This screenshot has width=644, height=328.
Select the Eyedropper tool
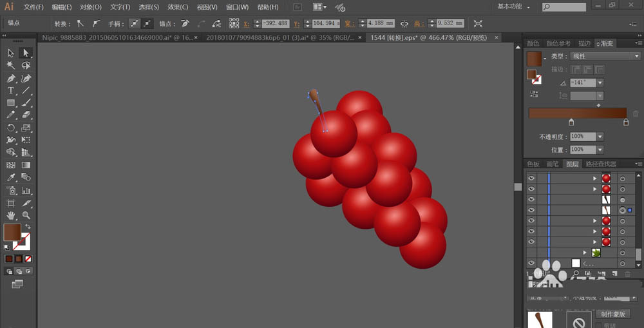click(x=11, y=178)
